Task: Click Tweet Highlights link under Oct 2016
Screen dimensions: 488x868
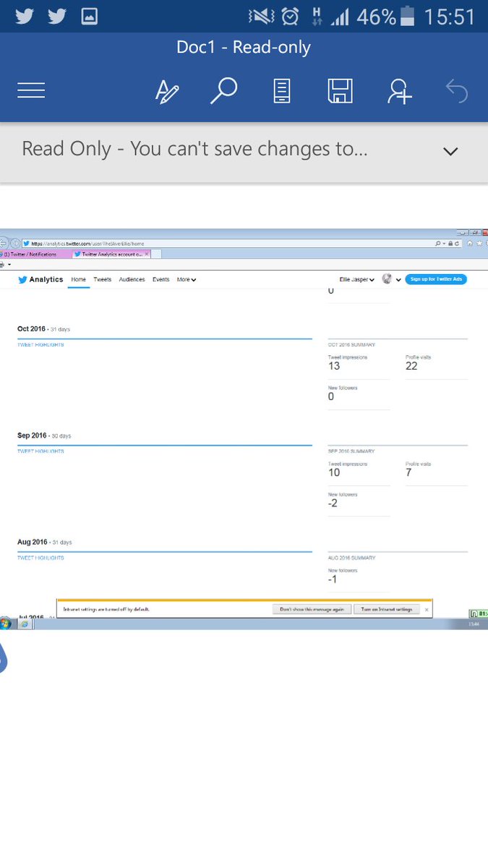Action: (40, 345)
